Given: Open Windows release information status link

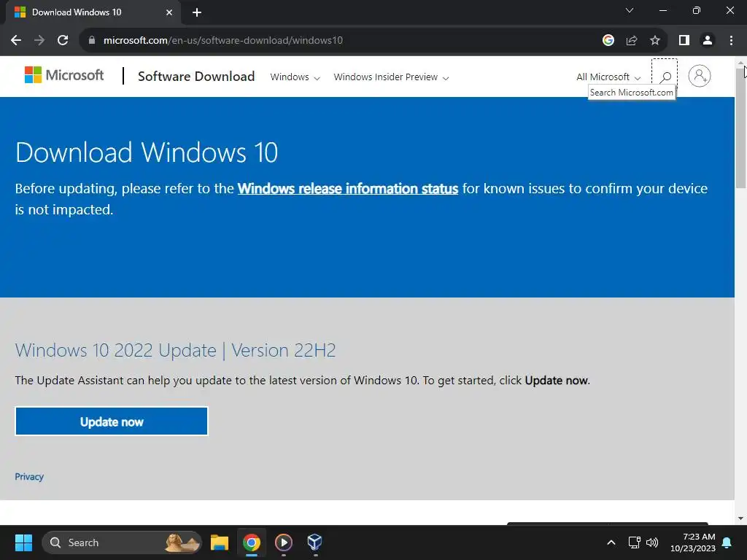Looking at the screenshot, I should (x=348, y=189).
